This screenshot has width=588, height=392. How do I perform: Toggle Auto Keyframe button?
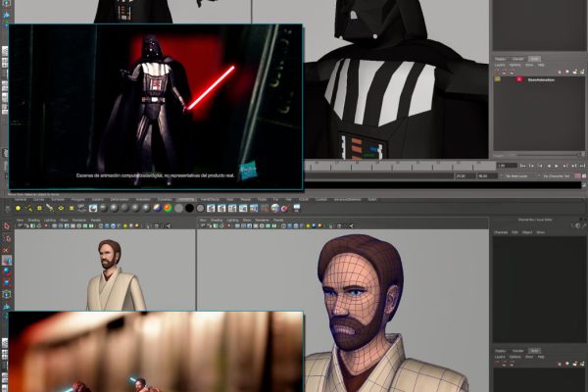coord(578,176)
